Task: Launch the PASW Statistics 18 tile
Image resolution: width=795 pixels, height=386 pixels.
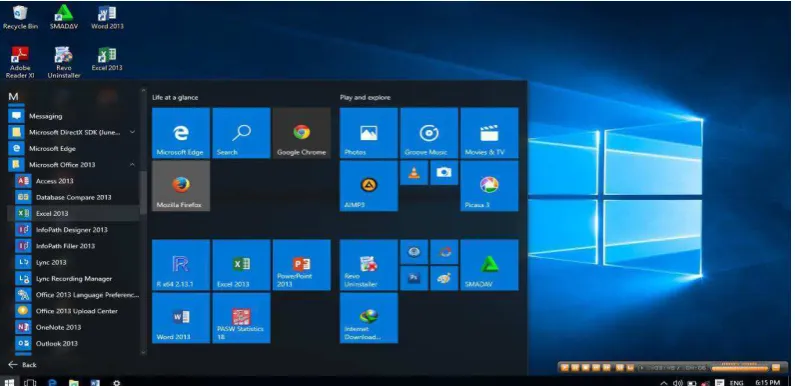Action: tap(241, 318)
